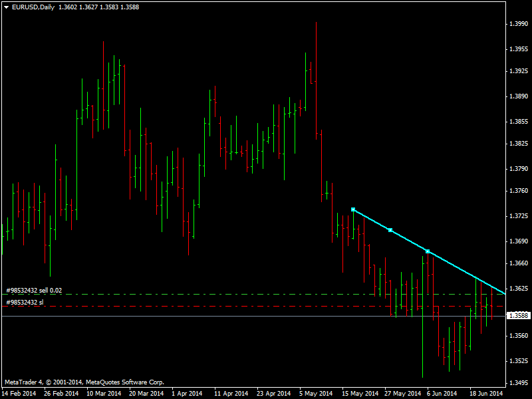The width and height of the screenshot is (532, 399).
Task: Click the open price value 1.3602 in the header
Action: 68,7
